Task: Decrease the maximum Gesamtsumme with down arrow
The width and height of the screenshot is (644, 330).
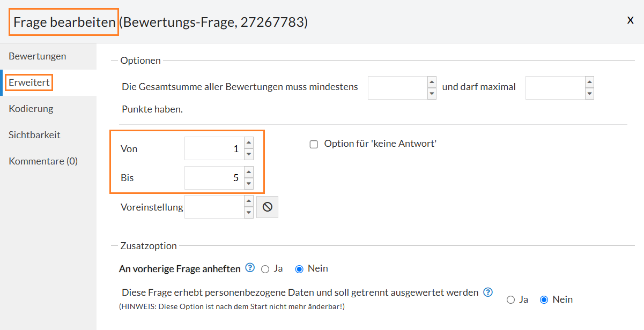Action: pyautogui.click(x=589, y=93)
